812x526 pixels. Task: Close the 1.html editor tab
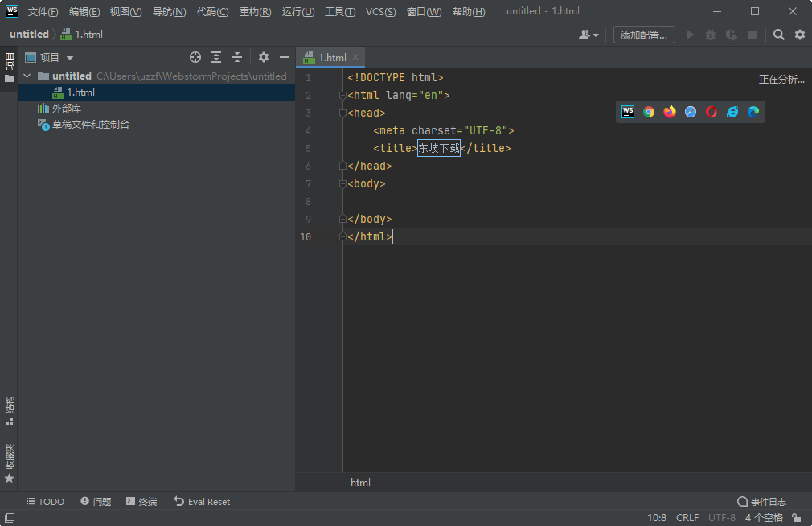coord(355,58)
